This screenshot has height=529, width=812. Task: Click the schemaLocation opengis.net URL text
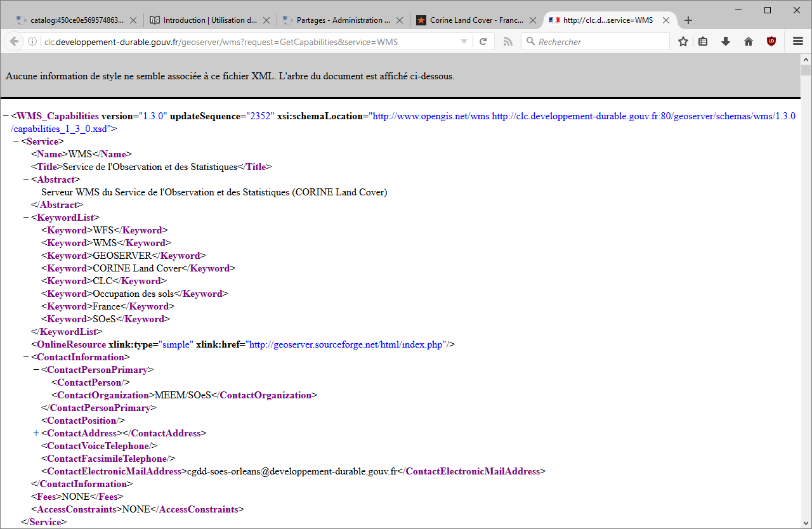pos(431,116)
